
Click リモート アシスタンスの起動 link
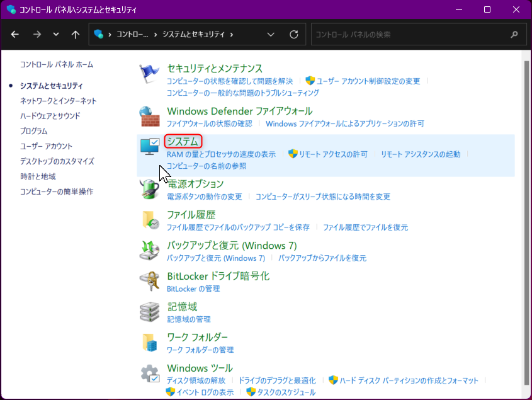point(421,154)
